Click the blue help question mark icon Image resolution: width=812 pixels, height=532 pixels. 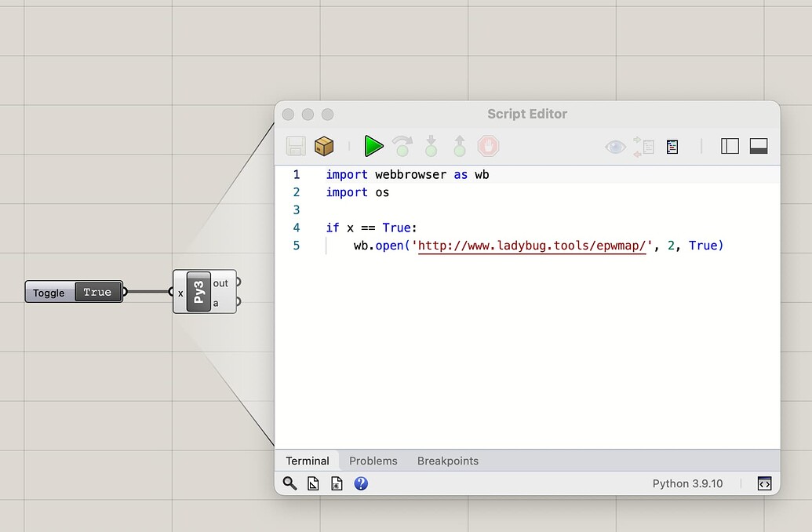click(361, 483)
